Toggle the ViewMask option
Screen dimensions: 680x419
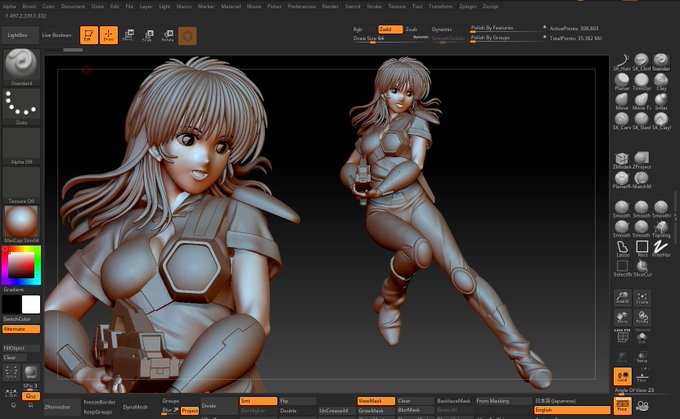click(376, 401)
